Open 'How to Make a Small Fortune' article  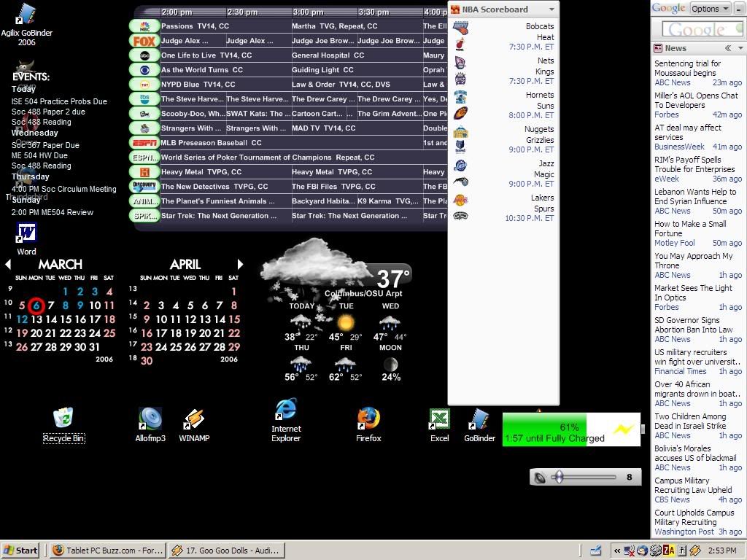point(690,228)
